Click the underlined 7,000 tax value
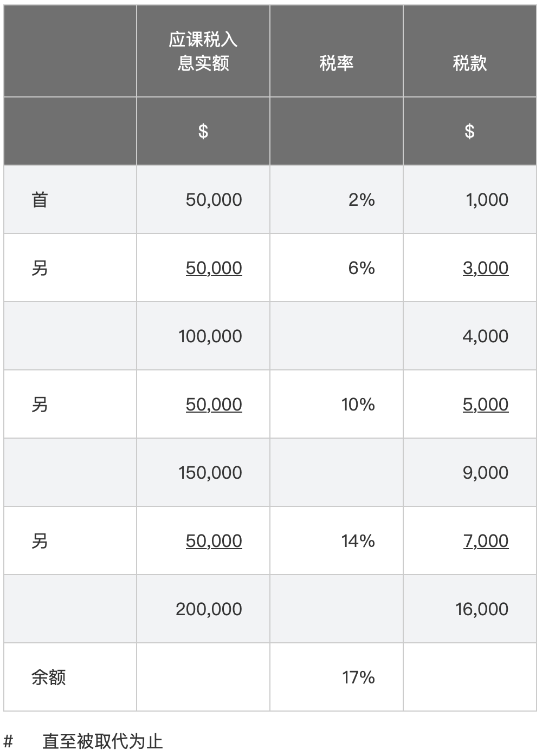This screenshot has height=756, width=542. pyautogui.click(x=486, y=540)
